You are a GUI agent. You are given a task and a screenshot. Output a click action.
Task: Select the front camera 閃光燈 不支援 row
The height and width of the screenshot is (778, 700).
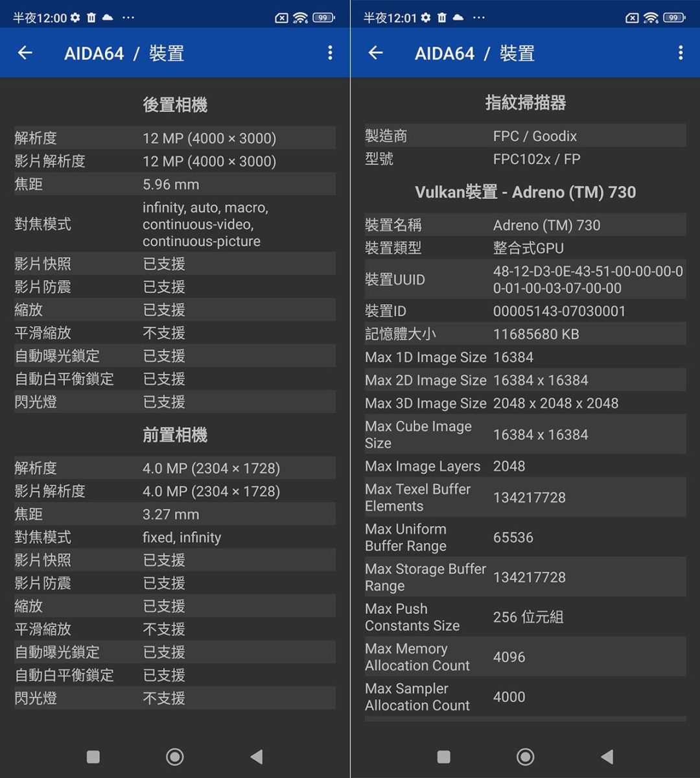click(x=175, y=698)
